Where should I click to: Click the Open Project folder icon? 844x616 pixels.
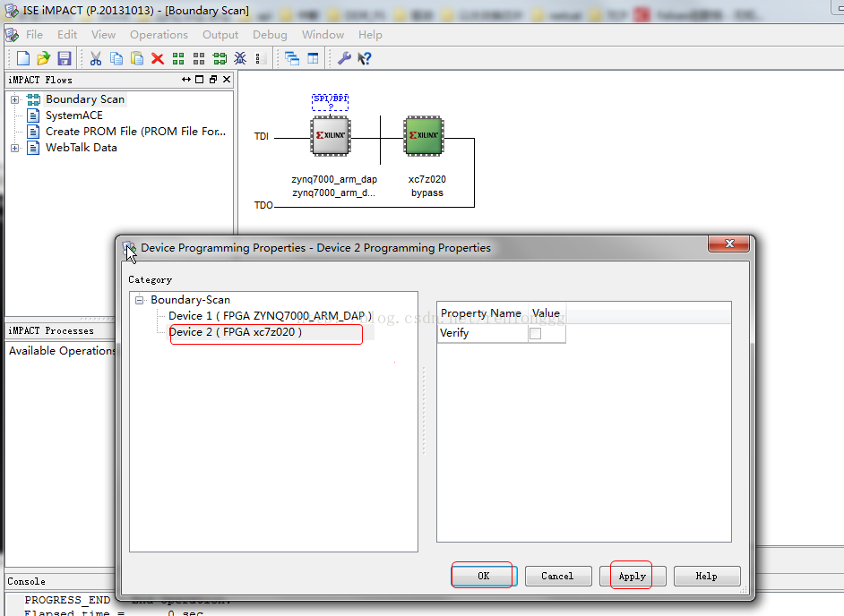[x=43, y=58]
